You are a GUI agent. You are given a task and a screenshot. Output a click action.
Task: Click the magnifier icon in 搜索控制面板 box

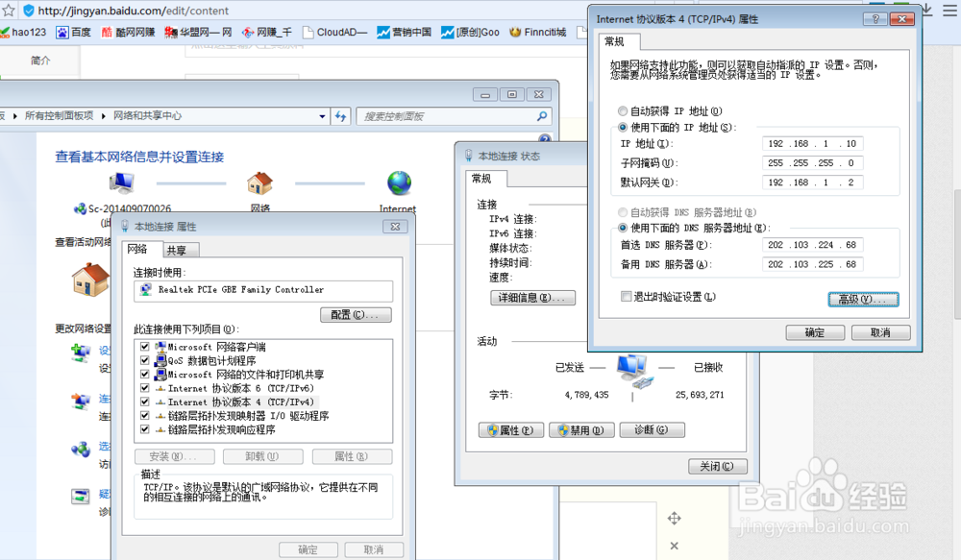[540, 114]
